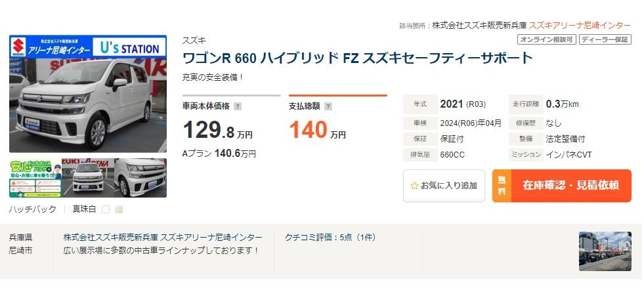Open the 安心メンテナンス banner thumbnail

pyautogui.click(x=35, y=178)
